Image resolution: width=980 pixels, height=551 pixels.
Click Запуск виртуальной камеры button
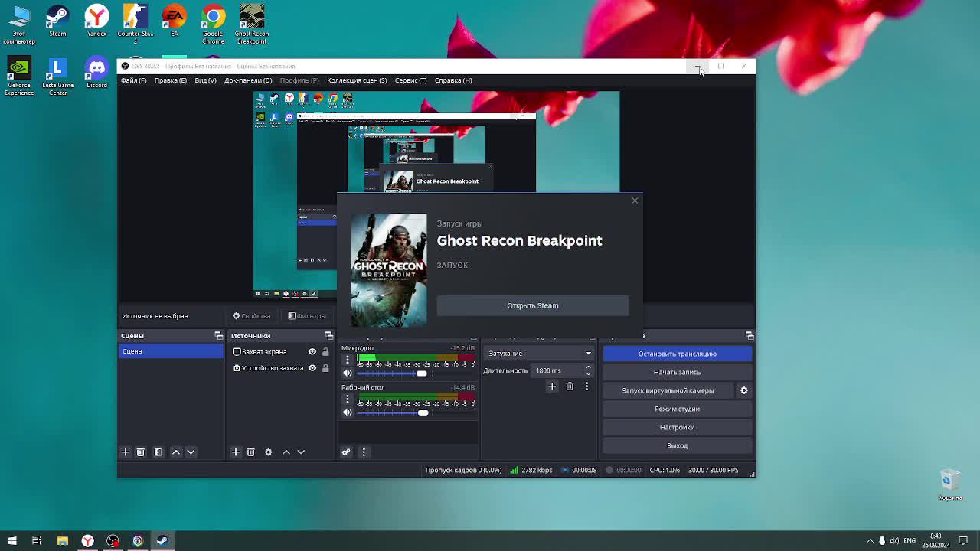tap(668, 390)
